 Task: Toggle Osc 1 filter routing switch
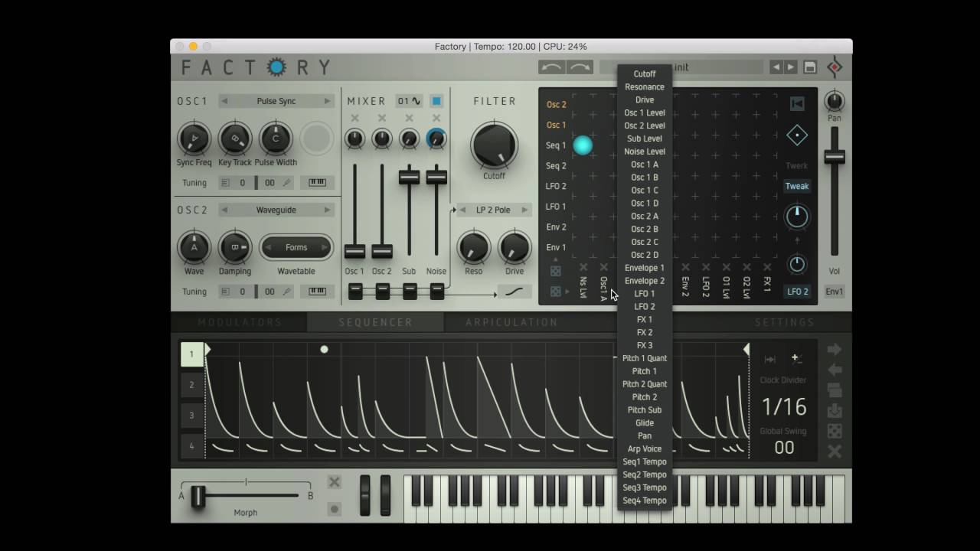coord(355,292)
